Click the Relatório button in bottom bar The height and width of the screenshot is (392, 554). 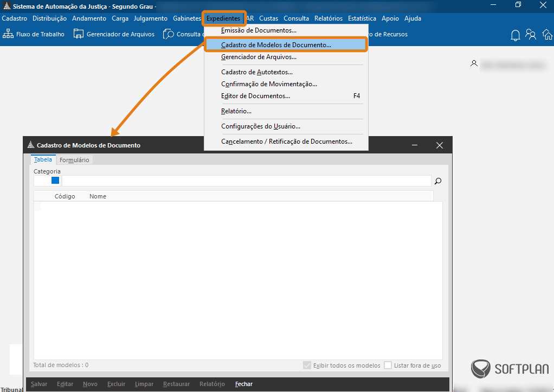(212, 384)
